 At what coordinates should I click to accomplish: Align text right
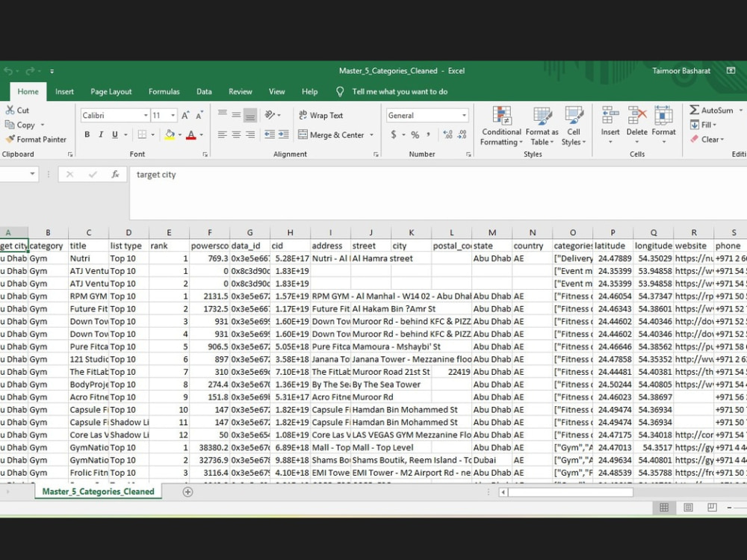(x=250, y=134)
